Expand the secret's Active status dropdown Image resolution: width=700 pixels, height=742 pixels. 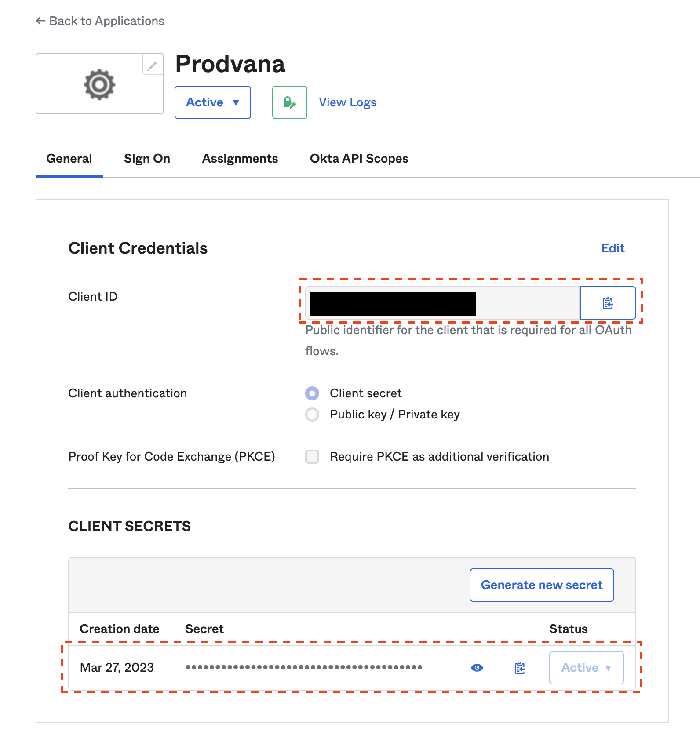[x=586, y=668]
